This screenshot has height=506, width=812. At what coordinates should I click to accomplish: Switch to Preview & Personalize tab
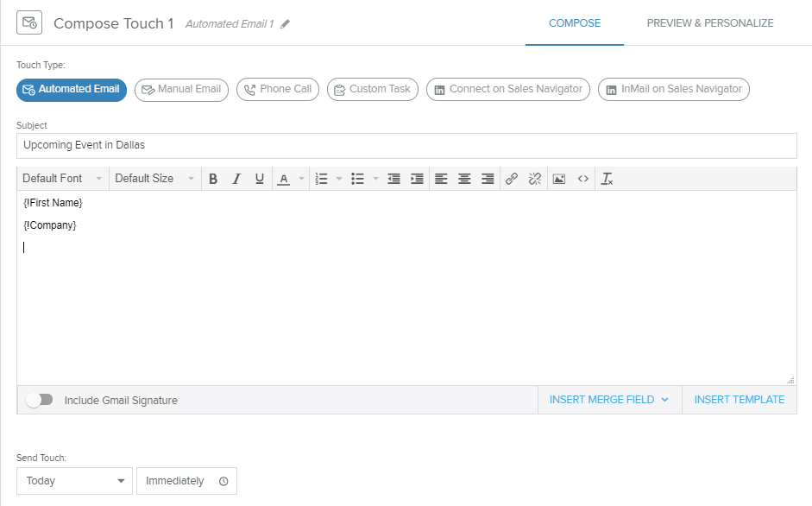point(710,23)
